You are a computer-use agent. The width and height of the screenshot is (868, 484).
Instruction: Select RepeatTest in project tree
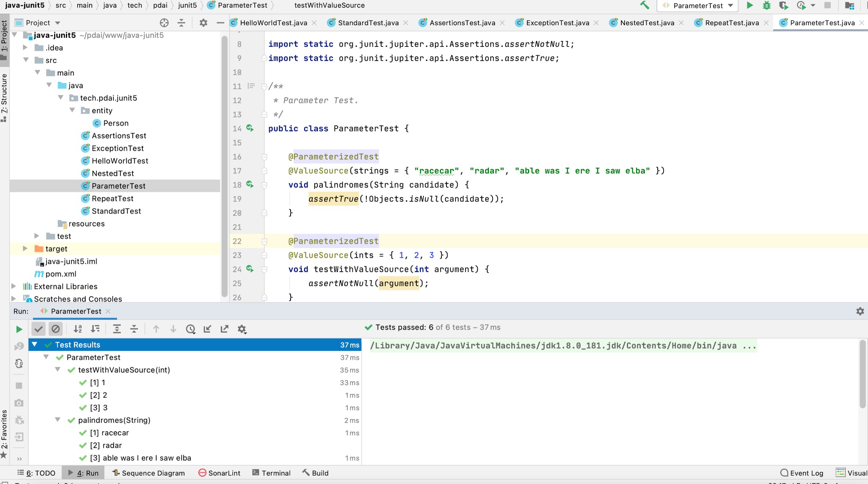(112, 198)
